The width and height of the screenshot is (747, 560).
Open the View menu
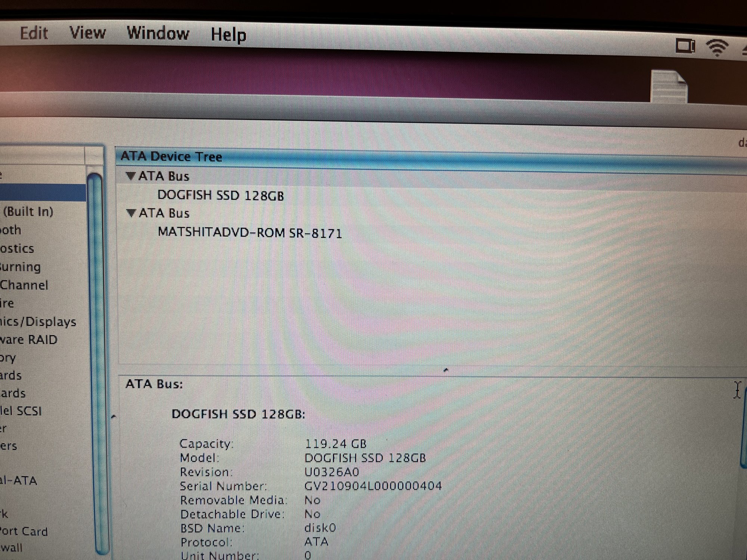click(87, 33)
